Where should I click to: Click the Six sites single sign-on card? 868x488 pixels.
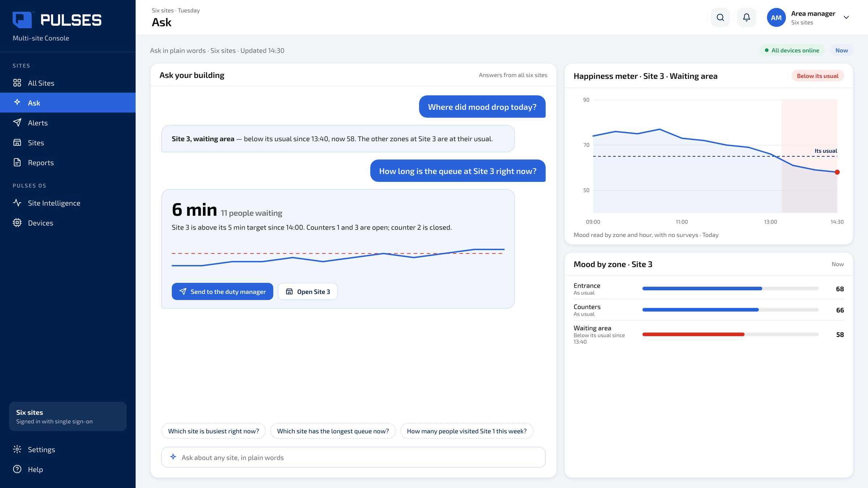pos(68,416)
